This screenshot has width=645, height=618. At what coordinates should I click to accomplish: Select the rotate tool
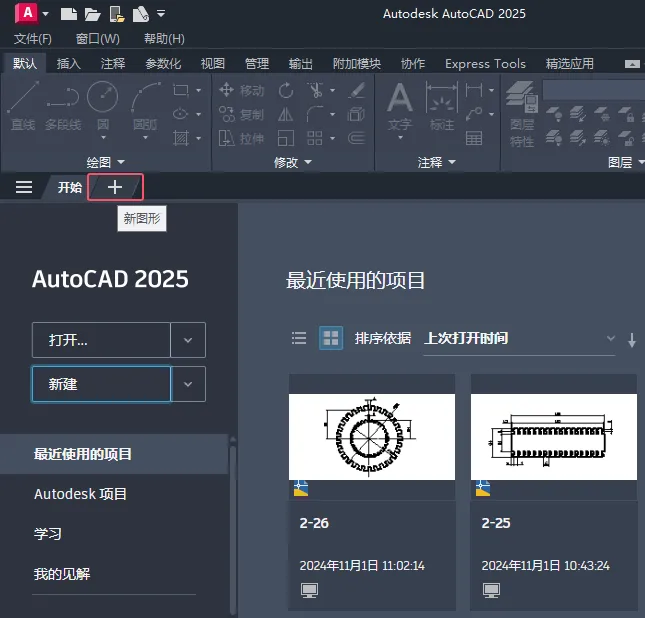286,90
